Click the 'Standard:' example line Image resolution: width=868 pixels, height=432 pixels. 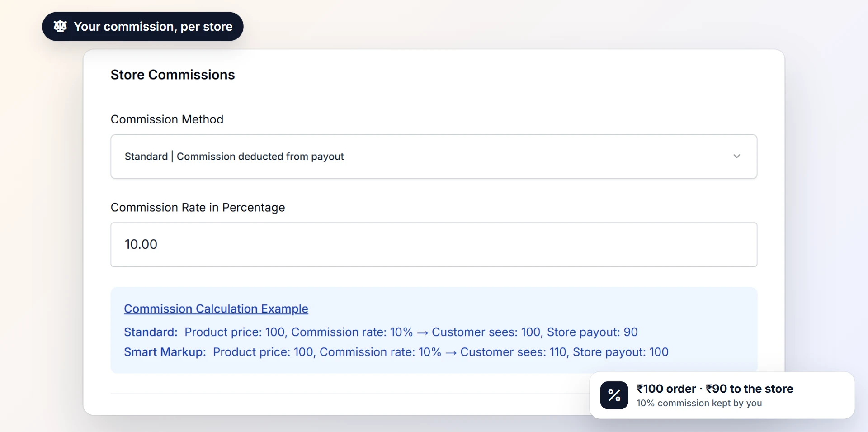381,332
